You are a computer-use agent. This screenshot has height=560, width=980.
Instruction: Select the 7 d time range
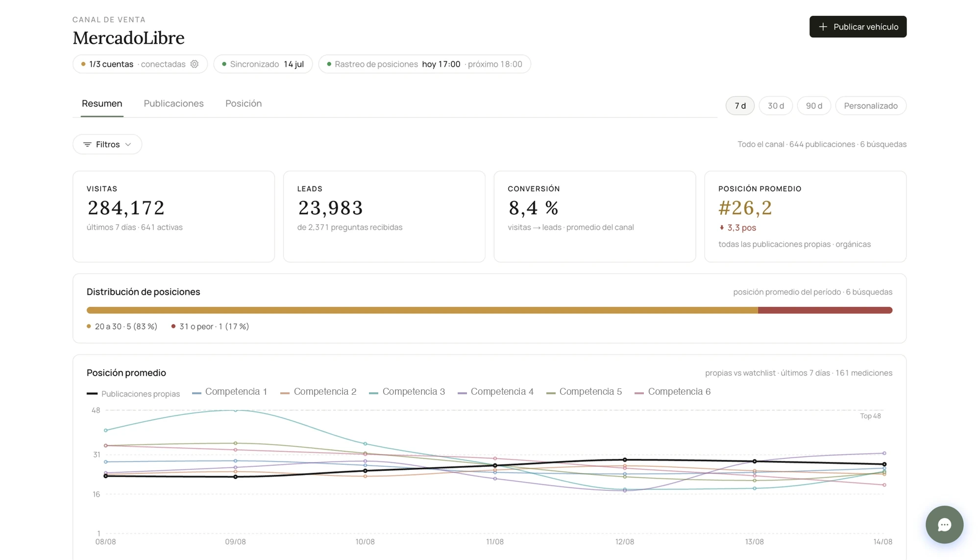(x=740, y=105)
